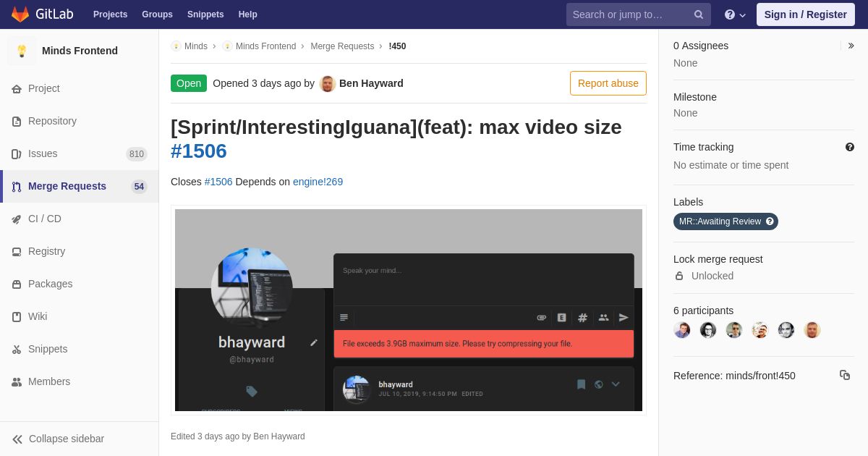Click the Issues count badge 810
This screenshot has width=868, height=456.
click(x=137, y=154)
